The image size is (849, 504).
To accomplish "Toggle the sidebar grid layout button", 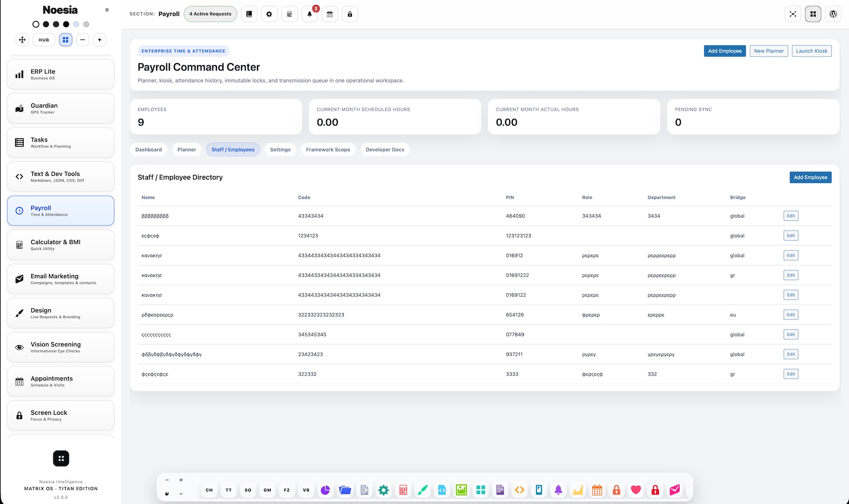I will 66,40.
